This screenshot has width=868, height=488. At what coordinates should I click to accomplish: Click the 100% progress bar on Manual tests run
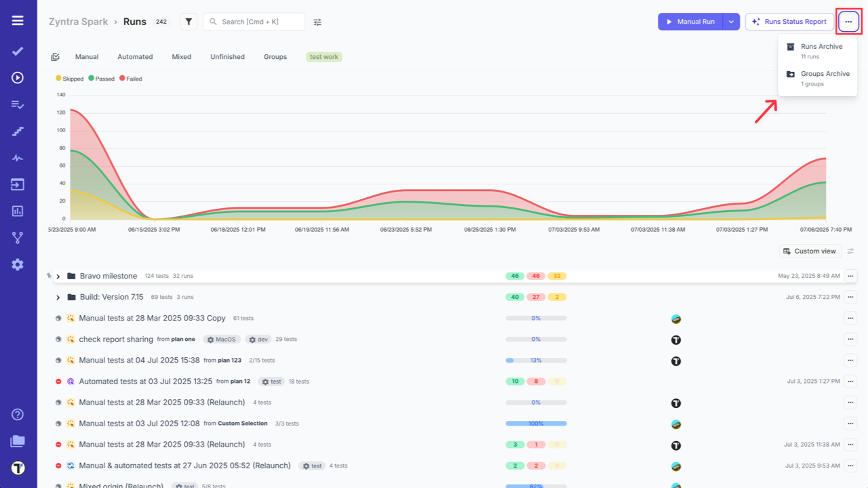click(x=536, y=423)
